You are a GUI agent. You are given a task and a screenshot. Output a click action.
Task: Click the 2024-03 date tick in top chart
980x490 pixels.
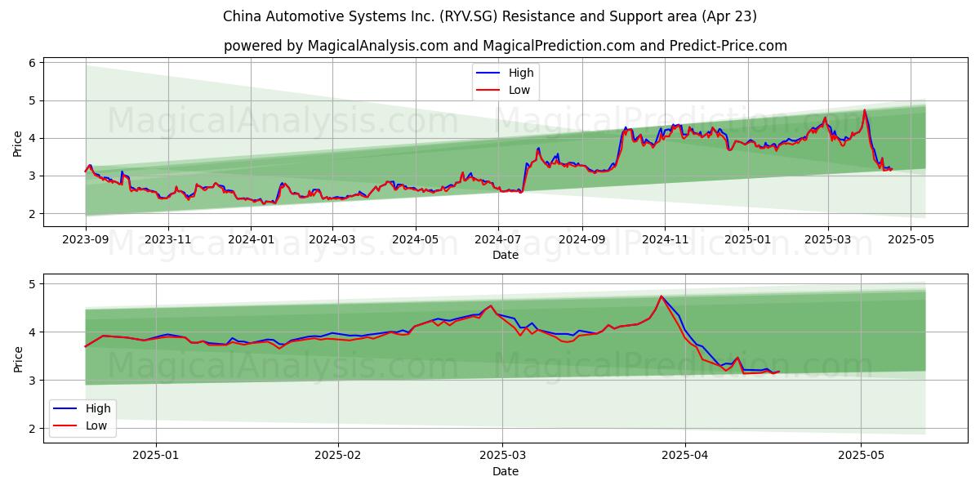(332, 240)
